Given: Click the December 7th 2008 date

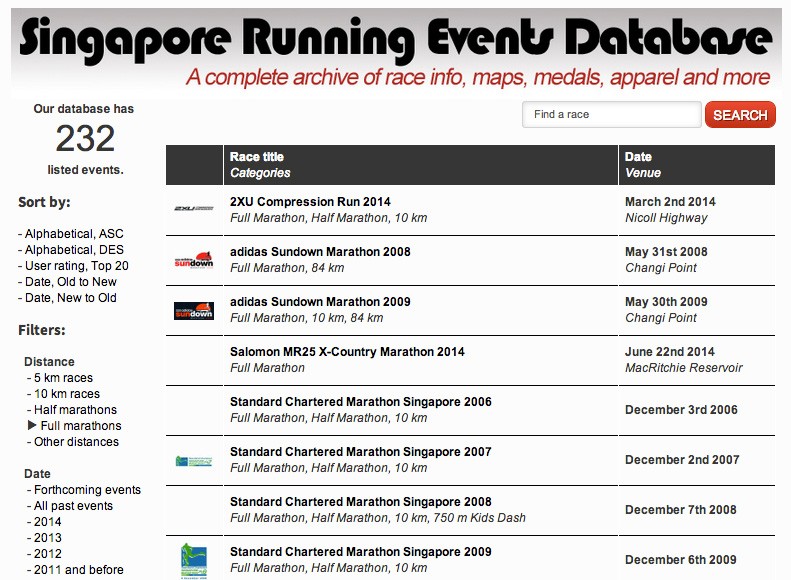Looking at the screenshot, I should tap(681, 509).
